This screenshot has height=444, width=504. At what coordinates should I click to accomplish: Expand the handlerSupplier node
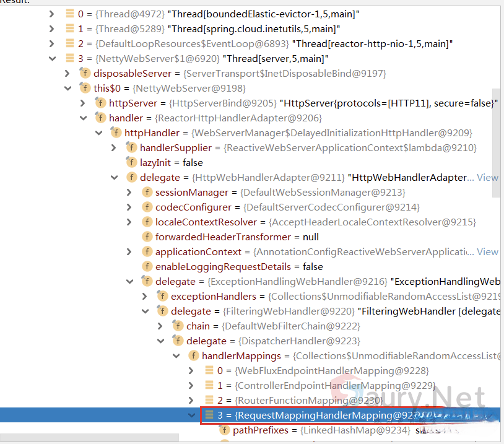(x=114, y=148)
